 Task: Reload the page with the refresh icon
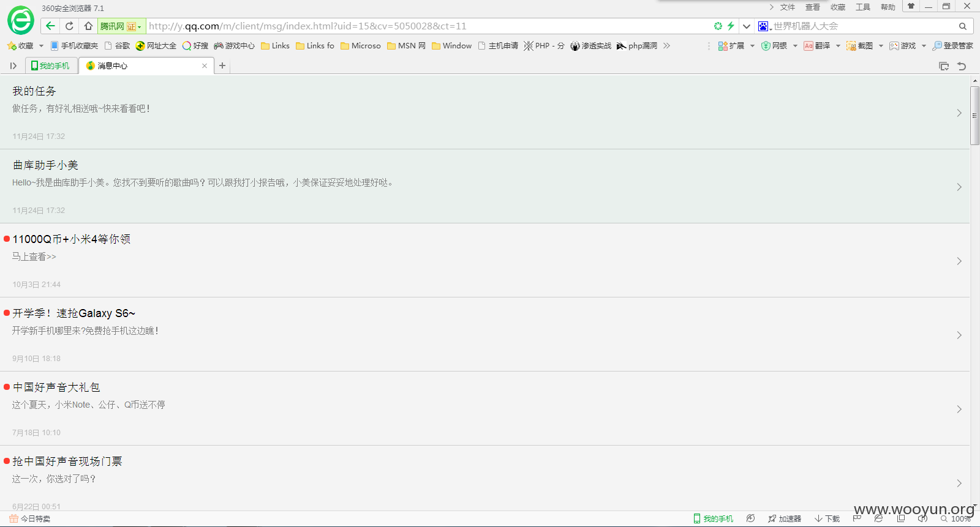pos(69,26)
